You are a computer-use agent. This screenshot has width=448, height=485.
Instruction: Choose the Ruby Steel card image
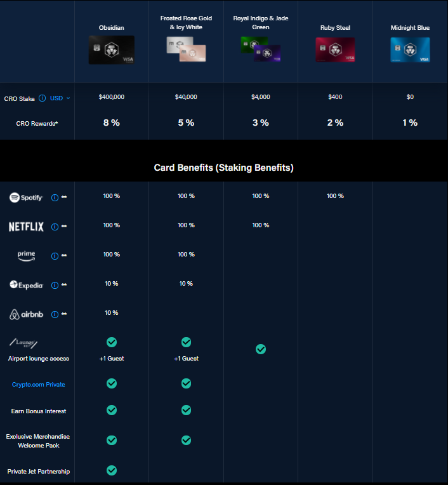point(335,50)
